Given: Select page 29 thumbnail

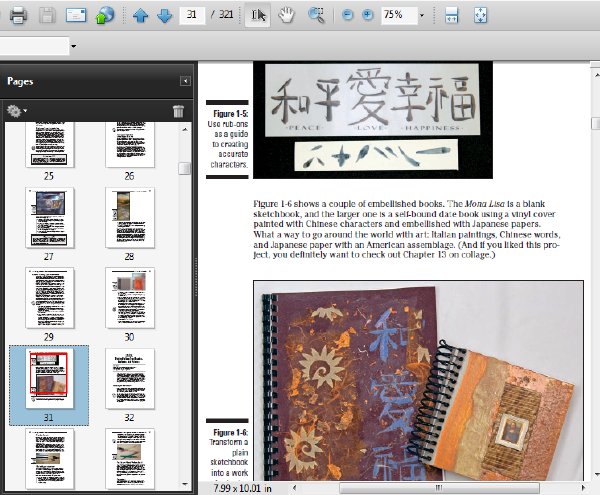Looking at the screenshot, I should coord(50,298).
